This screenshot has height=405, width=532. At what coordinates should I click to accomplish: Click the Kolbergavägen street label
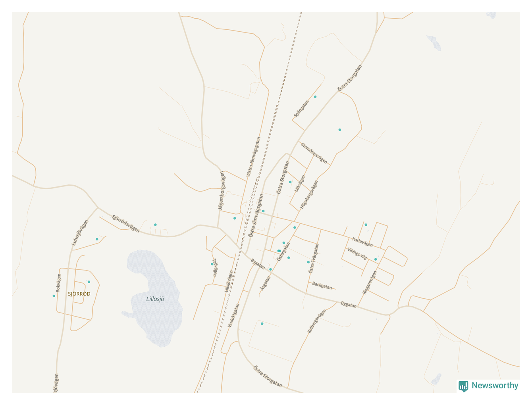point(317,321)
